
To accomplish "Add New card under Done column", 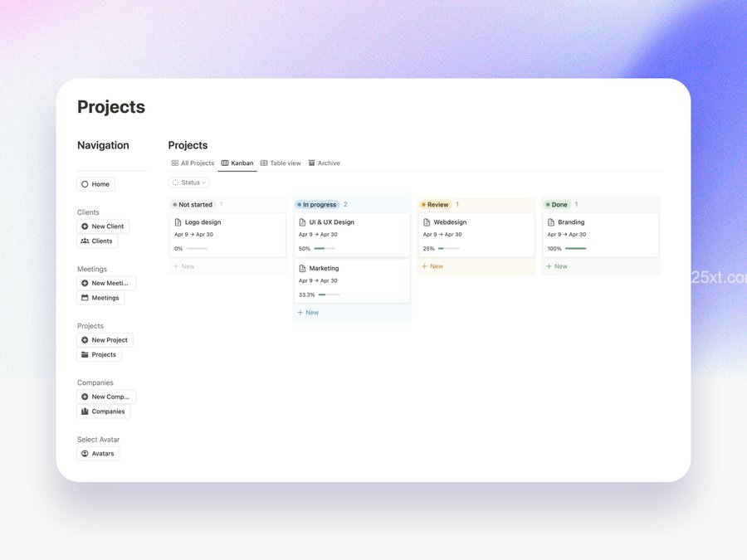I will coord(557,266).
